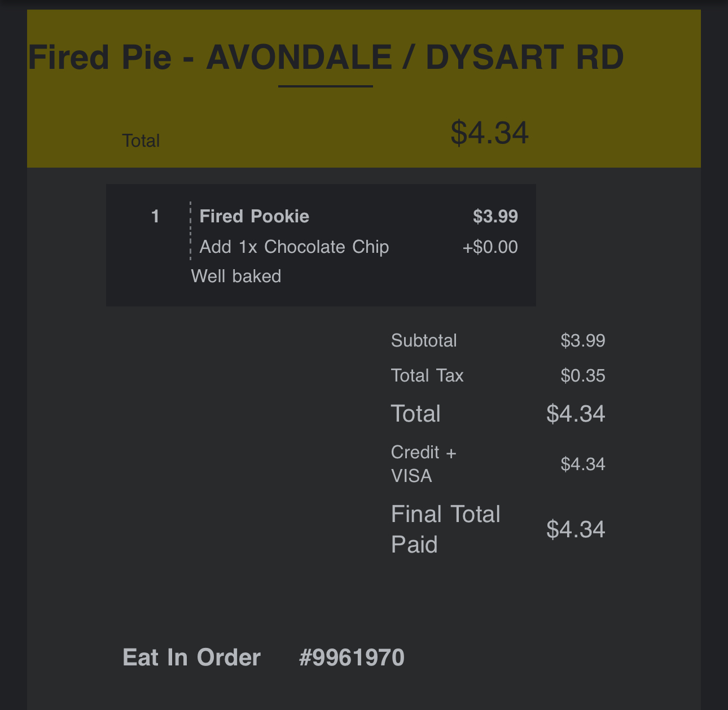
Task: Click the large $4.34 amount in header
Action: pos(489,133)
